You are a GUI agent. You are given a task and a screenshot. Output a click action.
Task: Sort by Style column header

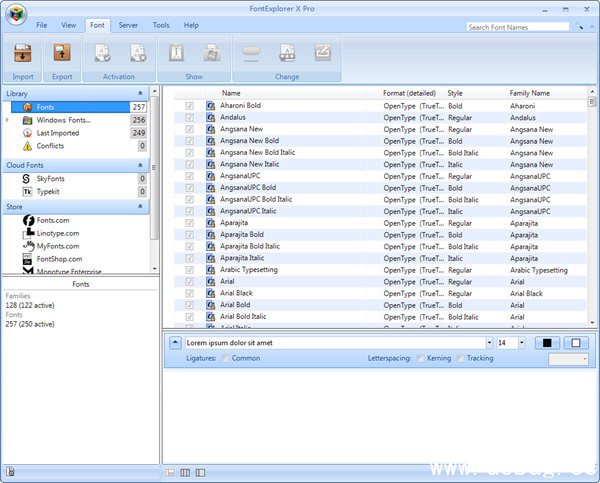(455, 93)
